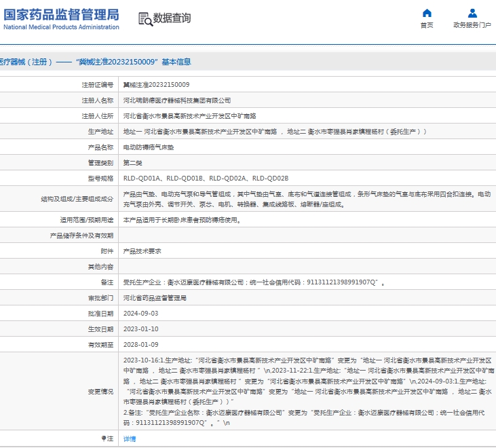This screenshot has height=448, width=496.
Task: Click the 审批部门 label
Action: 100,298
